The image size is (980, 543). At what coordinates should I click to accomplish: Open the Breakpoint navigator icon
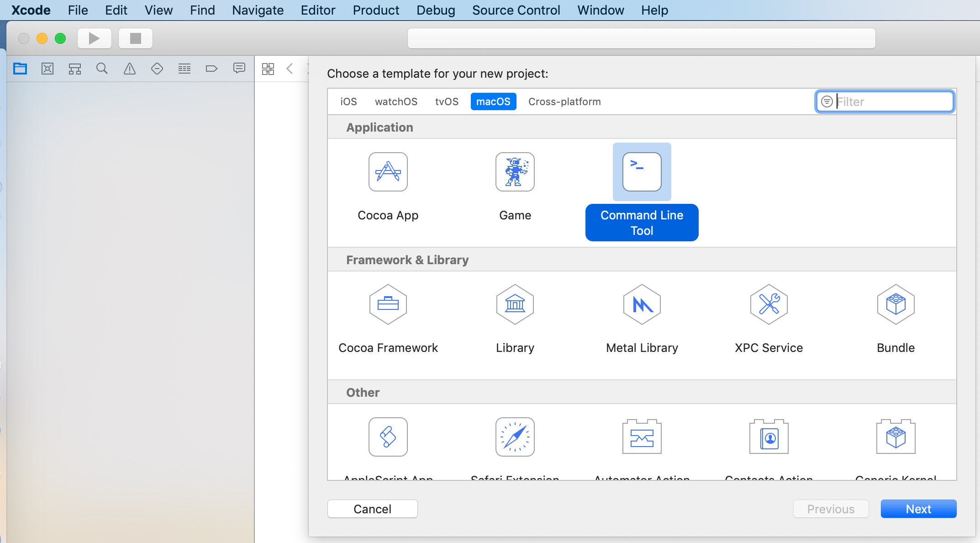coord(212,69)
